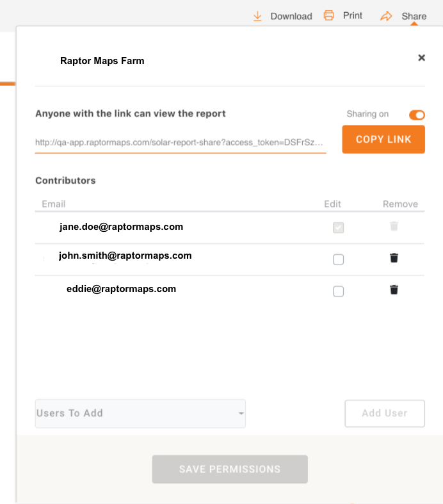
Task: Click the Contributors section heading
Action: pyautogui.click(x=65, y=181)
